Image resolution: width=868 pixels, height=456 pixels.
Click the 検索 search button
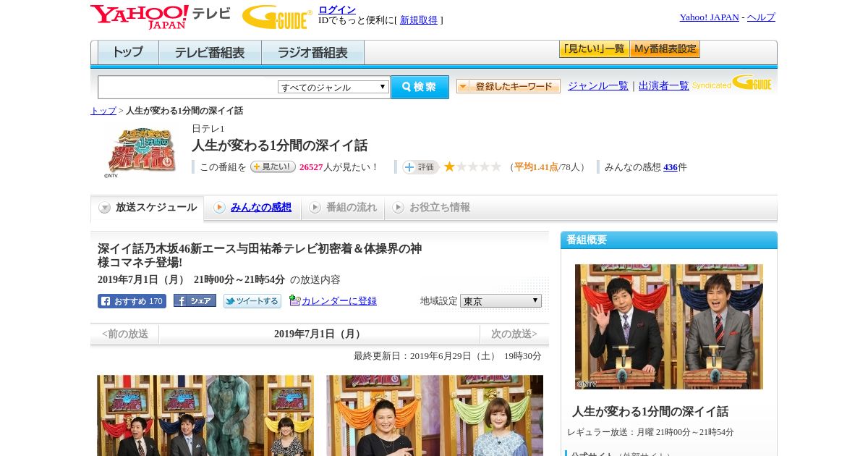420,87
